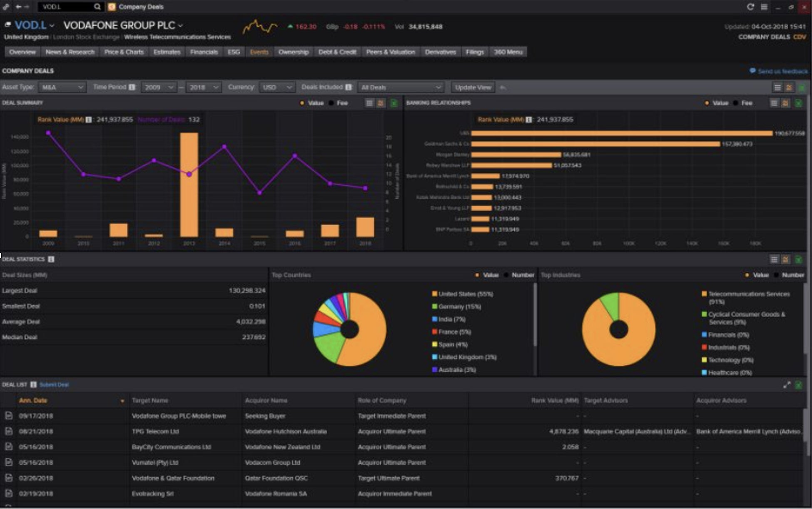Select Value radio in Banking Relationships
This screenshot has height=509, width=812.
click(707, 103)
